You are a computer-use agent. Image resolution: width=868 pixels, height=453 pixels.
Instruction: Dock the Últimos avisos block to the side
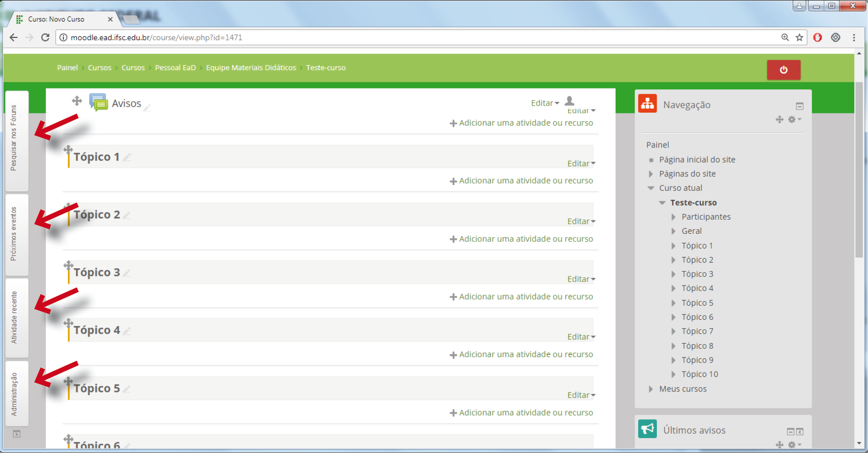[x=800, y=432]
